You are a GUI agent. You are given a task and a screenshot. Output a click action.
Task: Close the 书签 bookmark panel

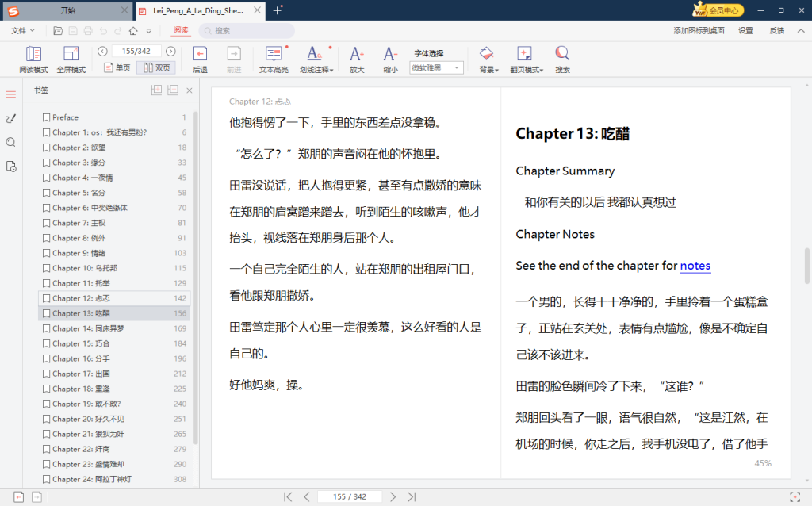tap(190, 90)
